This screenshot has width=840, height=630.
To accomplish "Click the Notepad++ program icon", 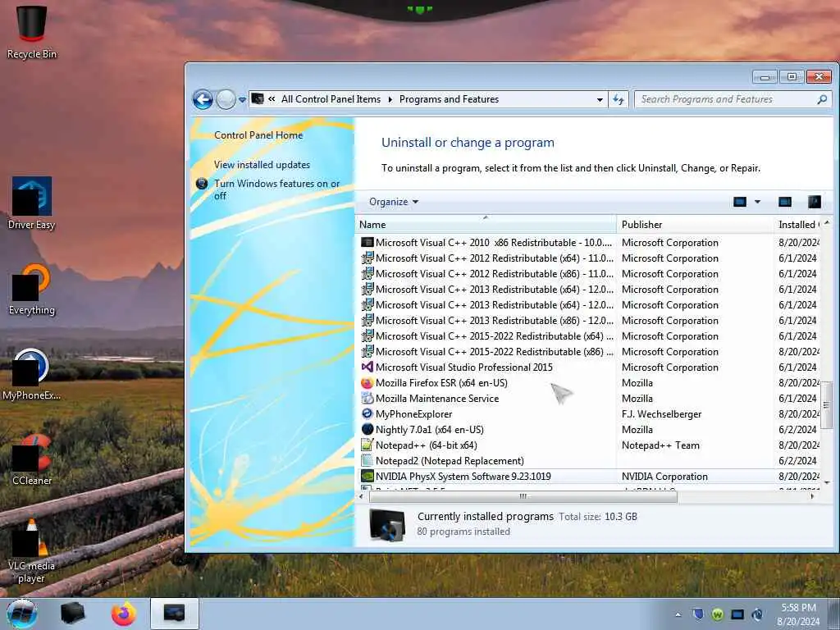I will [367, 445].
